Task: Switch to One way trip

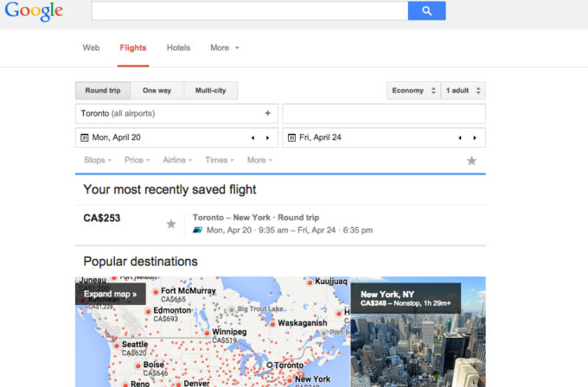Action: (x=157, y=91)
